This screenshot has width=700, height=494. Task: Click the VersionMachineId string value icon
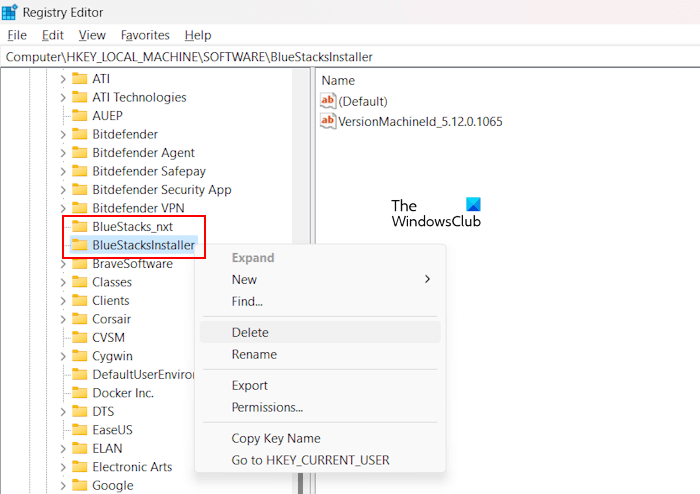click(x=328, y=121)
